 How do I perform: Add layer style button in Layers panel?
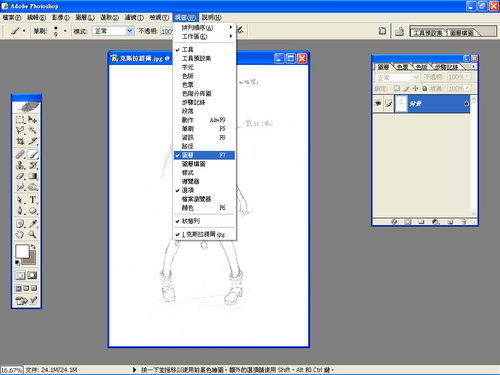tap(394, 222)
